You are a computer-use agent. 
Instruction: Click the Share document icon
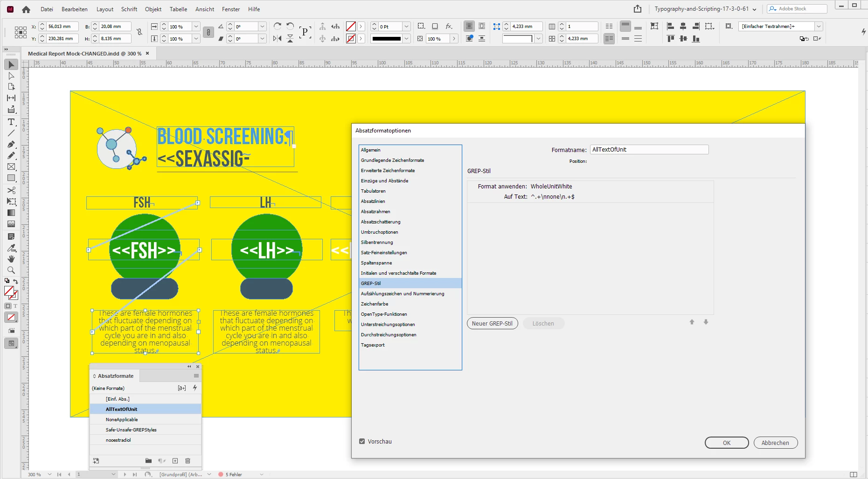(x=638, y=9)
